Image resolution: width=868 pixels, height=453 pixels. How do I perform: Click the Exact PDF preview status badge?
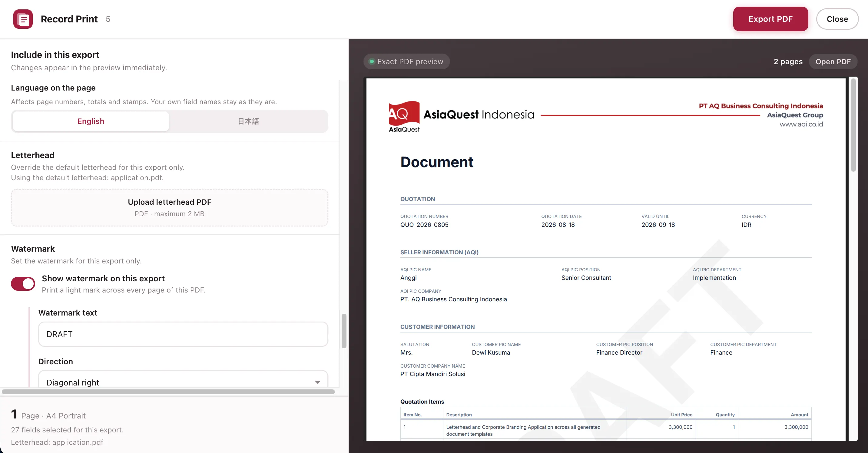(406, 62)
